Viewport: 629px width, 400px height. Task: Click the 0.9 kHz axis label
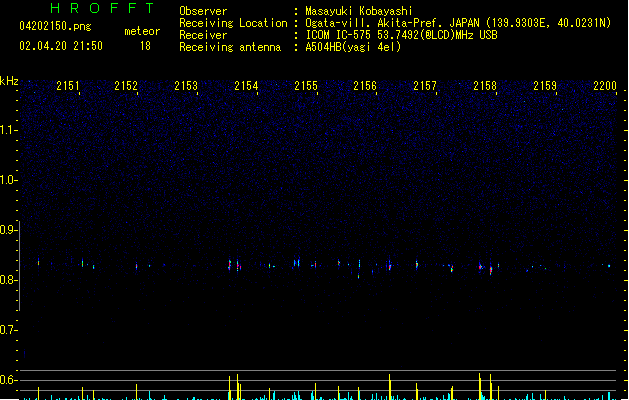pyautogui.click(x=8, y=230)
